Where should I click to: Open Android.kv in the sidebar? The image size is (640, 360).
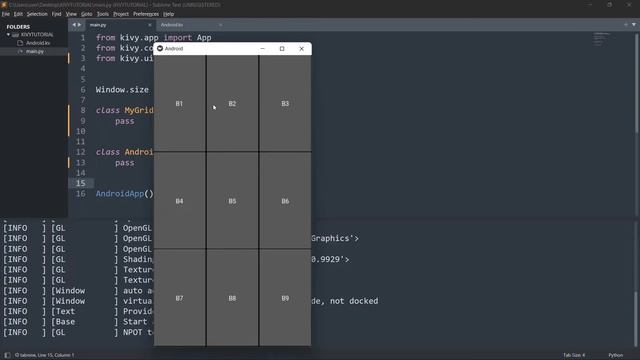(x=38, y=43)
